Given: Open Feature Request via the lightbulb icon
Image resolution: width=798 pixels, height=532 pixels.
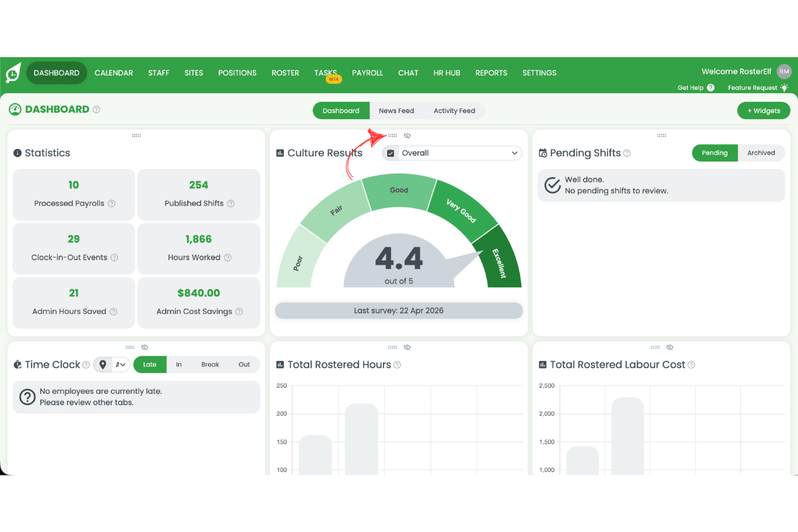Looking at the screenshot, I should (x=785, y=87).
